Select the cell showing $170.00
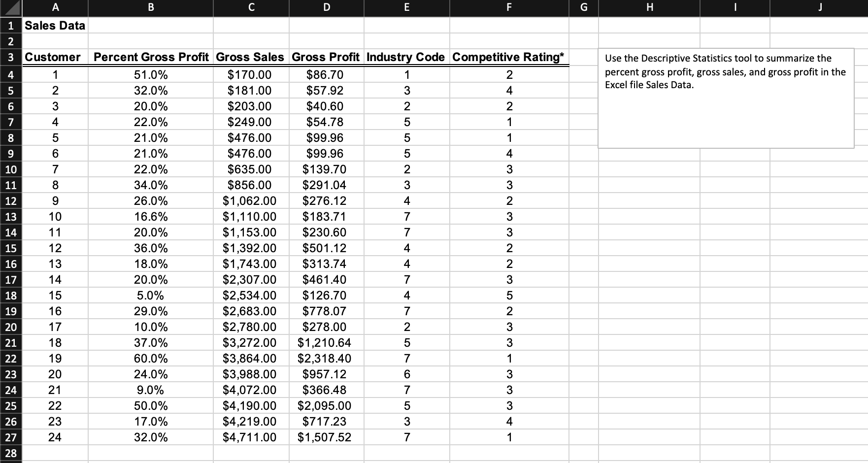 pyautogui.click(x=250, y=75)
